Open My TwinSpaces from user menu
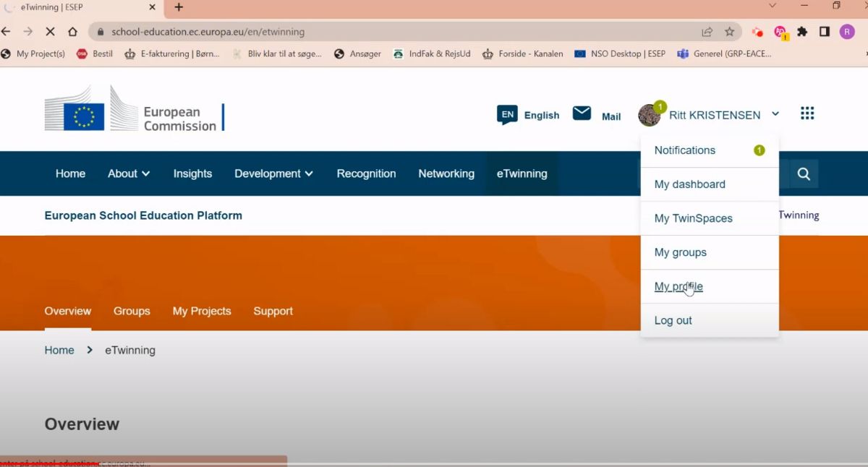The height and width of the screenshot is (467, 868). point(693,218)
